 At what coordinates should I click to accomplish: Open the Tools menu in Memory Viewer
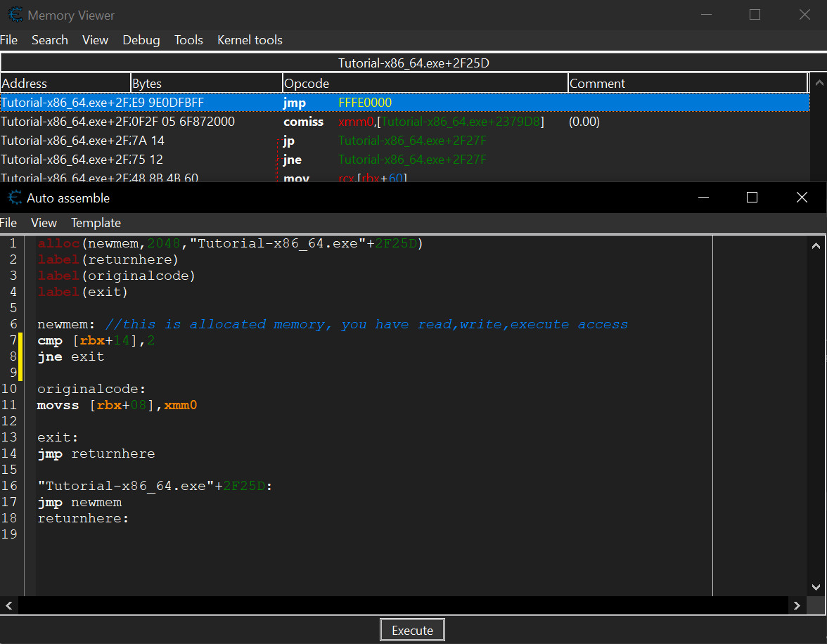pyautogui.click(x=188, y=40)
